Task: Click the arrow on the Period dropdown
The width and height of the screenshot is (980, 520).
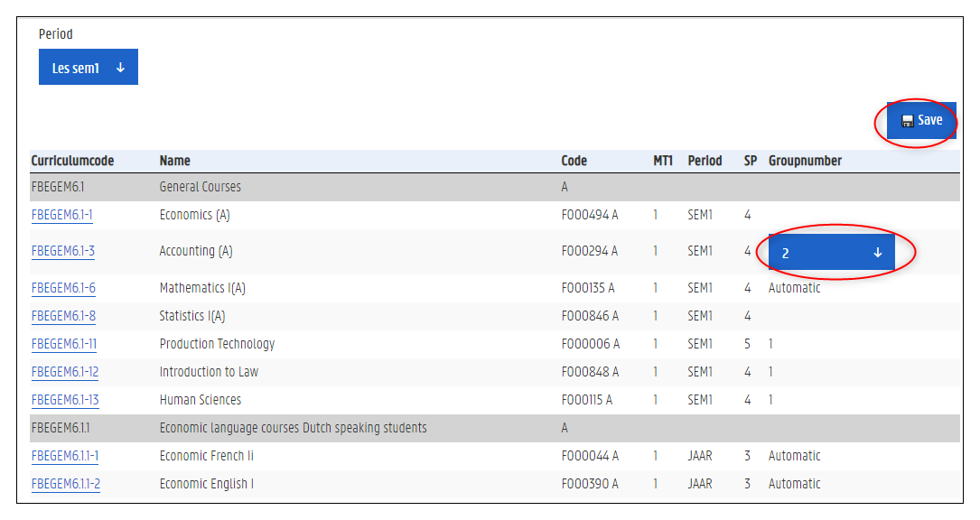Action: [120, 68]
